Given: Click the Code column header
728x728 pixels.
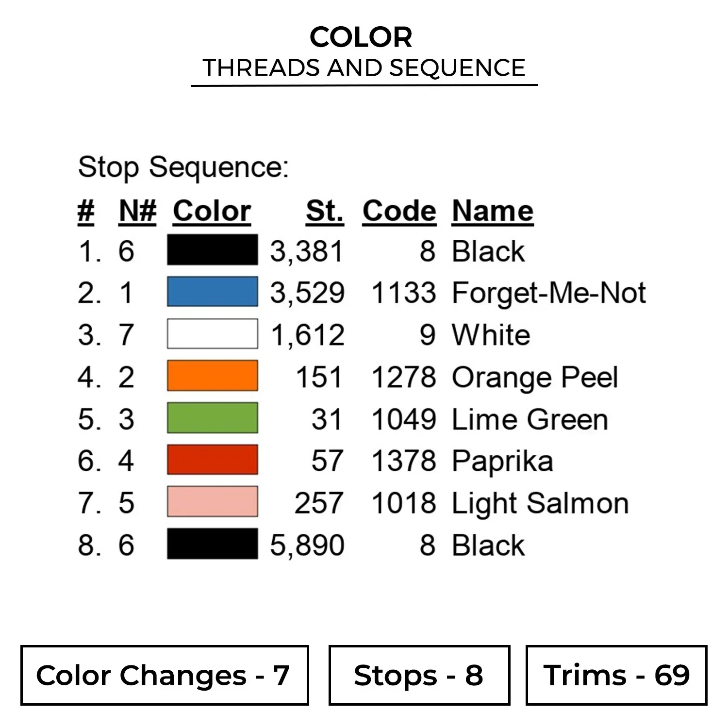Looking at the screenshot, I should click(x=399, y=212).
